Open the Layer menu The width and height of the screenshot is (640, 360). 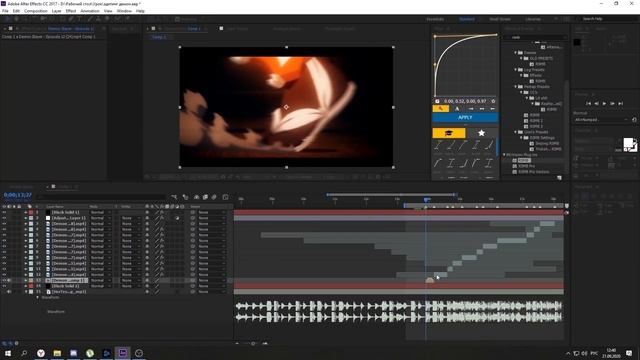[x=57, y=11]
